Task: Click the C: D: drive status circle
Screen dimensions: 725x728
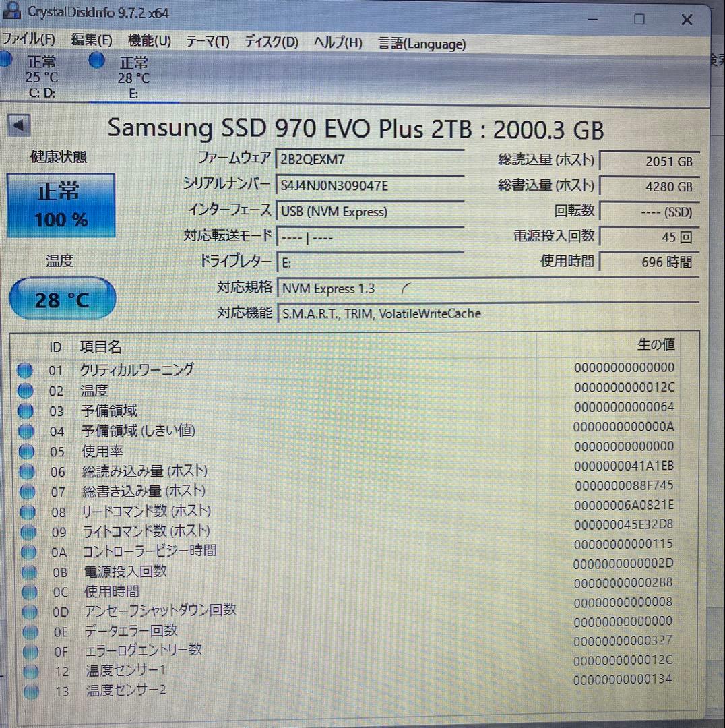Action: (6, 59)
